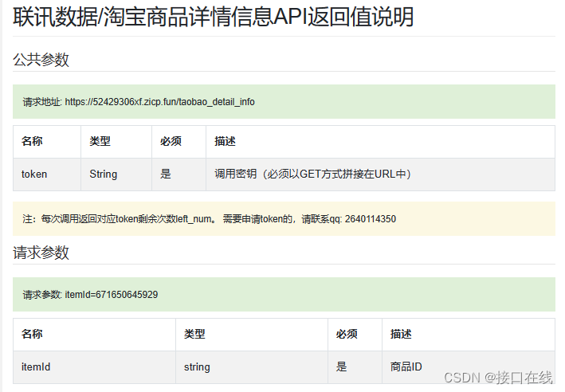Click the 必须 header in token table

179,142
